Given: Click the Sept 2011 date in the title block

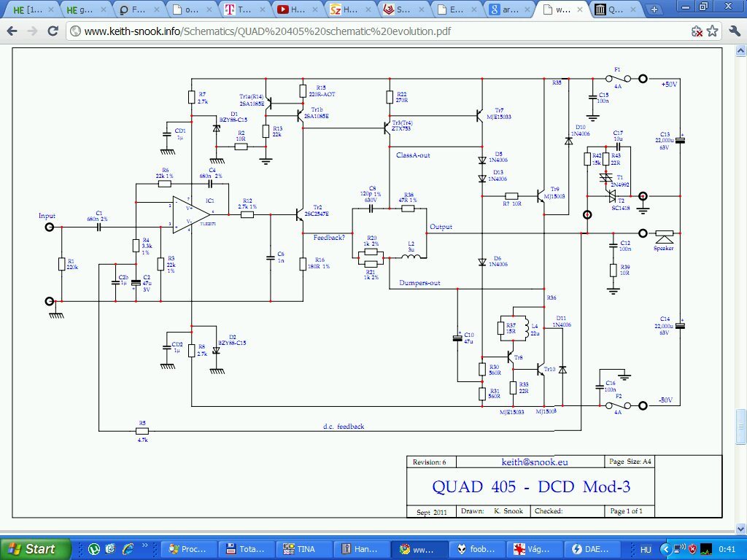Looking at the screenshot, I should click(432, 512).
